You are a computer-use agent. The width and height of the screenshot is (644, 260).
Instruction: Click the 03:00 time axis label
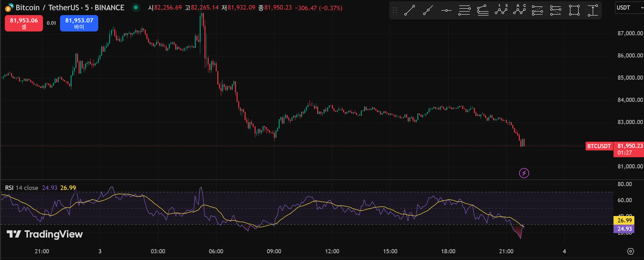click(158, 251)
